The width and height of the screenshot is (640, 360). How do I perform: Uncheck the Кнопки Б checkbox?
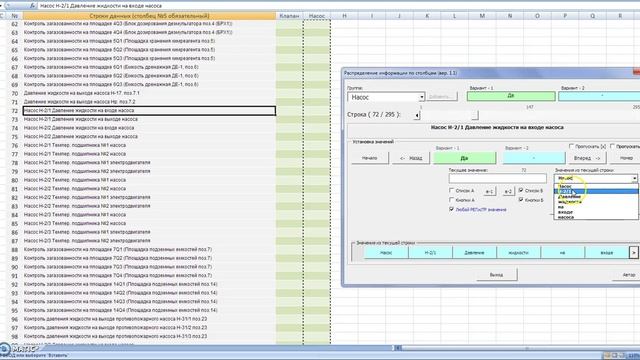click(x=521, y=200)
